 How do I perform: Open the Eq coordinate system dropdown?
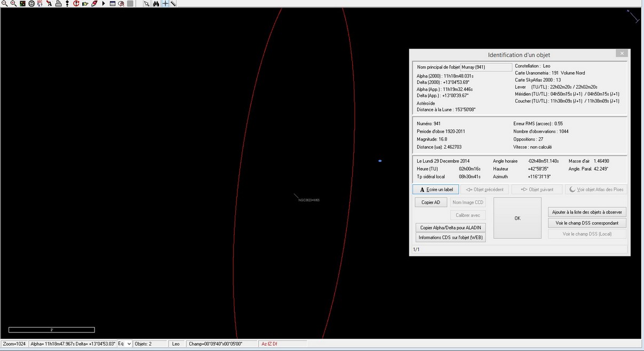point(123,344)
